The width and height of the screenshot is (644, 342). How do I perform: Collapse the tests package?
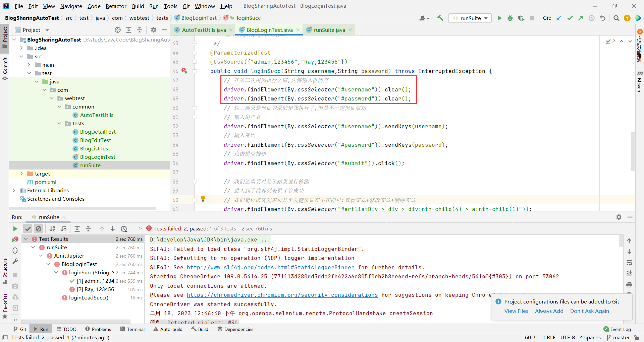(59, 123)
